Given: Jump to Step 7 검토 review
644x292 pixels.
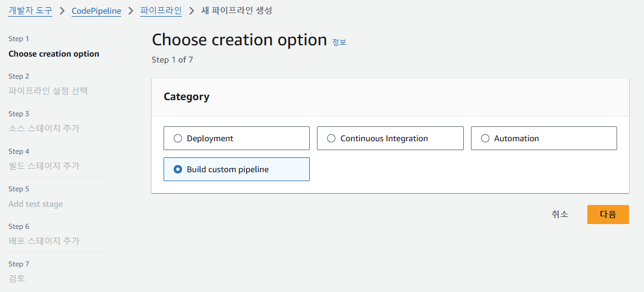Looking at the screenshot, I should (17, 279).
